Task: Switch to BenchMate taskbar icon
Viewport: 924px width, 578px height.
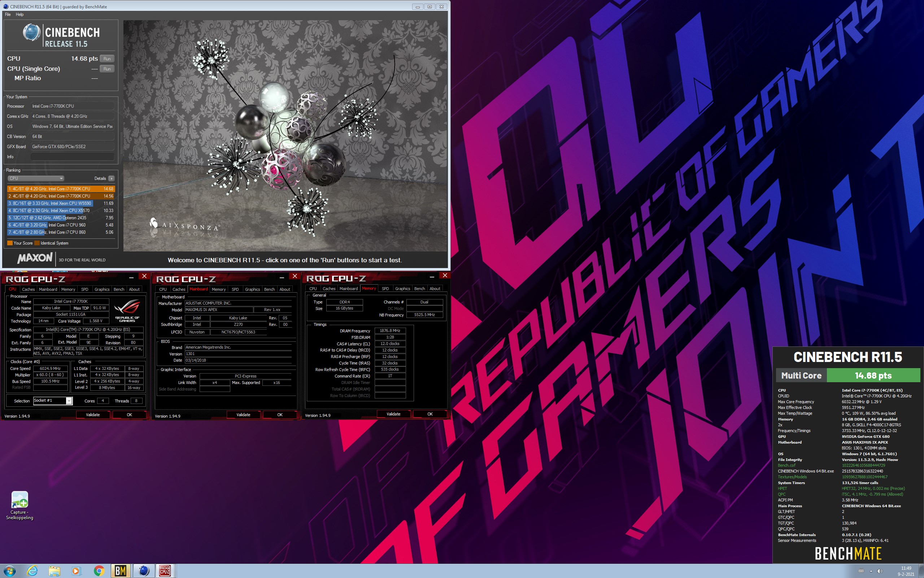Action: [121, 571]
